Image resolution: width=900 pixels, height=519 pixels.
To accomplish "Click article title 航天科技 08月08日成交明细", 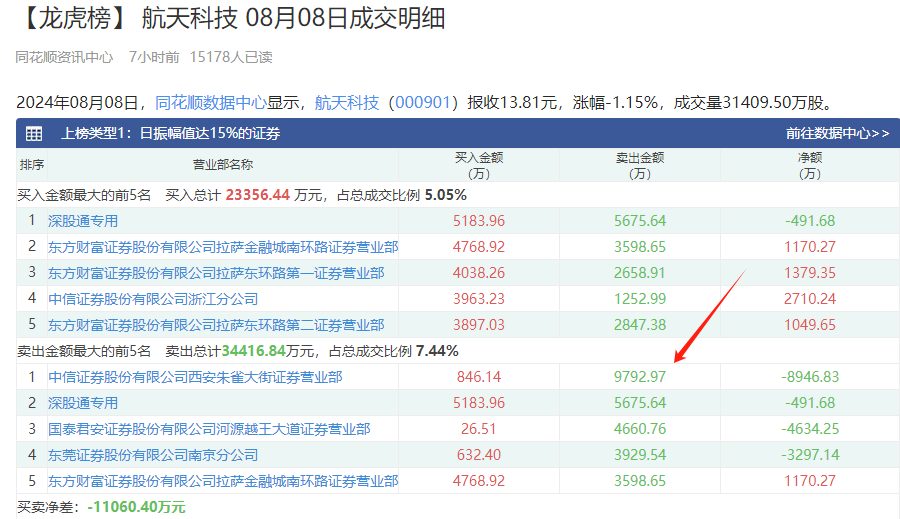I will tap(293, 18).
